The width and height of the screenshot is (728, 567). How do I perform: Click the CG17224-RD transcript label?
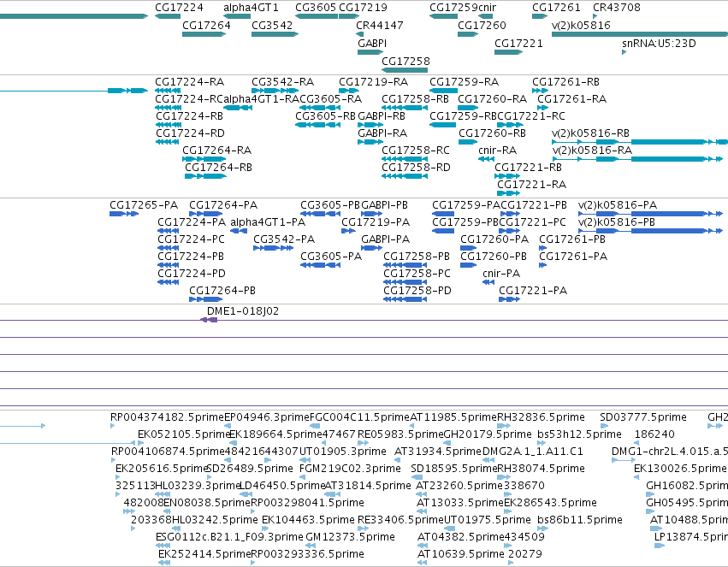(x=191, y=133)
